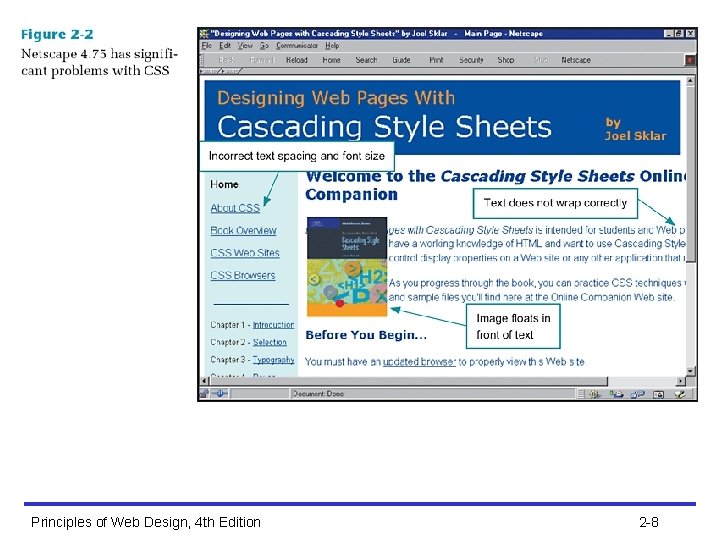Click the vertical scrollbar up arrow
The width and height of the screenshot is (720, 540).
tap(690, 81)
